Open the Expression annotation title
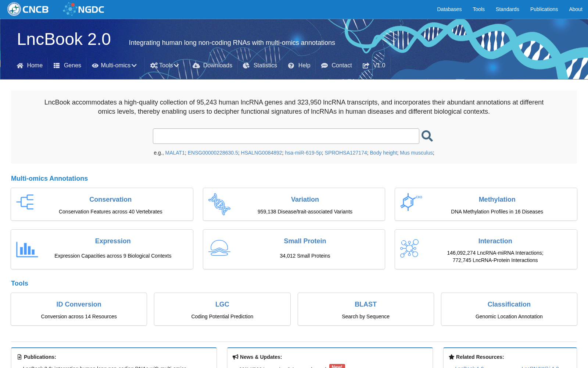The height and width of the screenshot is (368, 588). (x=113, y=241)
